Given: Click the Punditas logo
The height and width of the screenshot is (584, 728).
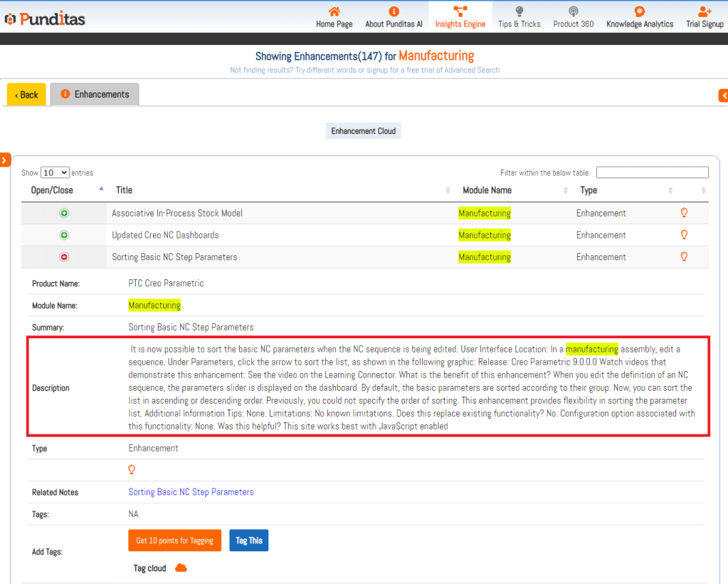Looking at the screenshot, I should [45, 19].
